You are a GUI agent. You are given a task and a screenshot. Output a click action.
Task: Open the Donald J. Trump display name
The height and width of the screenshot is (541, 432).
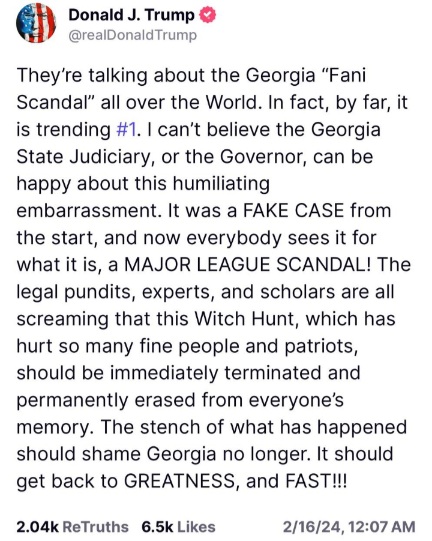click(131, 16)
